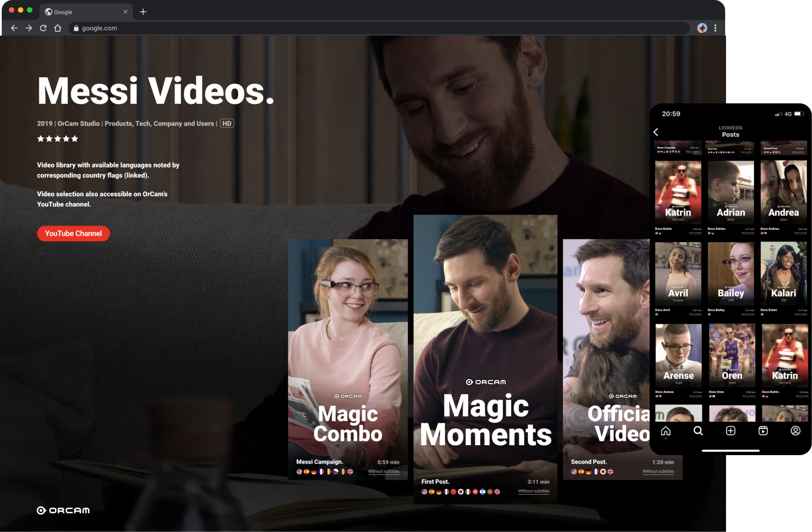This screenshot has width=812, height=532.
Task: Click the google.com address bar
Action: pos(379,28)
